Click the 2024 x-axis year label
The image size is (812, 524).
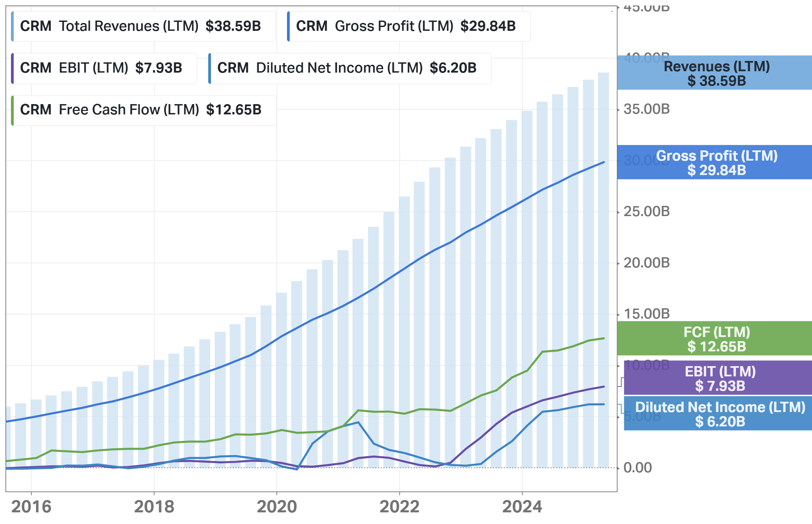point(522,507)
